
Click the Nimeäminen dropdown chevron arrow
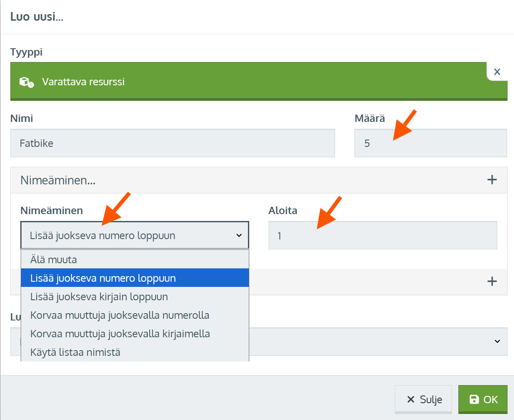click(x=239, y=236)
